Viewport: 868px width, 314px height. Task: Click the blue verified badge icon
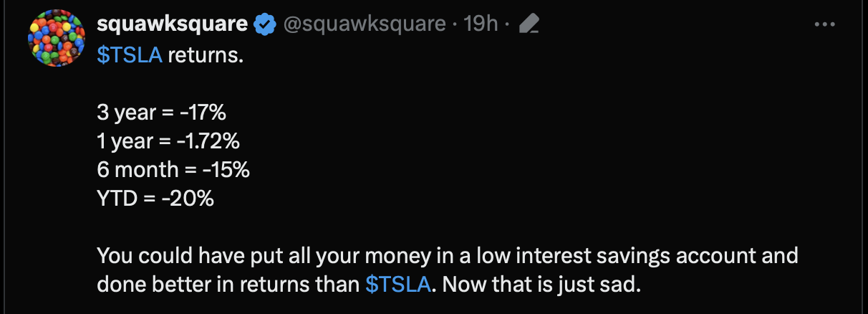266,25
